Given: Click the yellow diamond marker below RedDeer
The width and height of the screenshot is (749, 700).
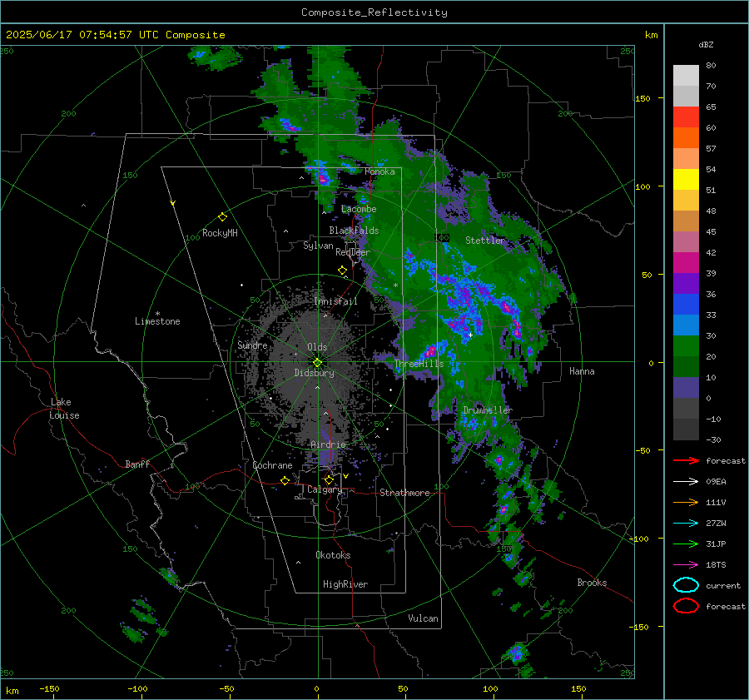Looking at the screenshot, I should pos(342,271).
